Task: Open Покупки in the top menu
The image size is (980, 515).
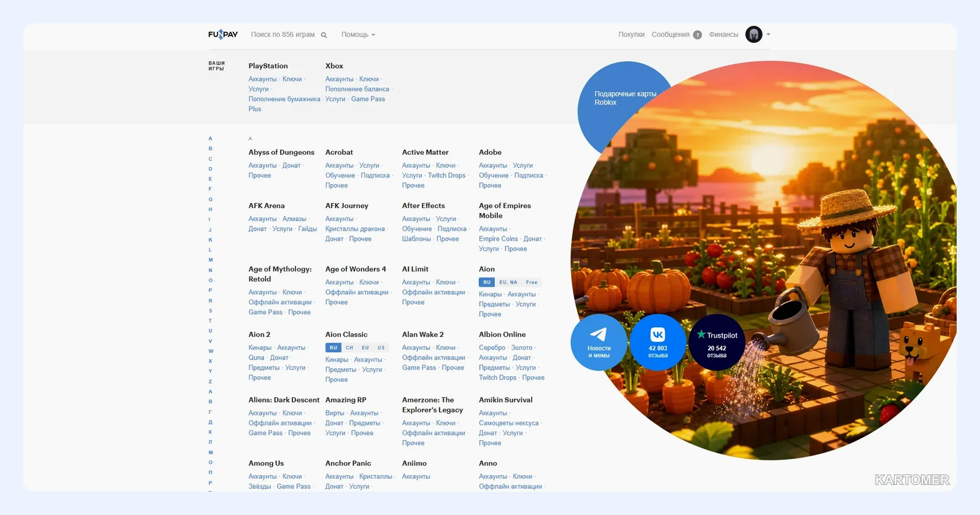Action: [631, 35]
